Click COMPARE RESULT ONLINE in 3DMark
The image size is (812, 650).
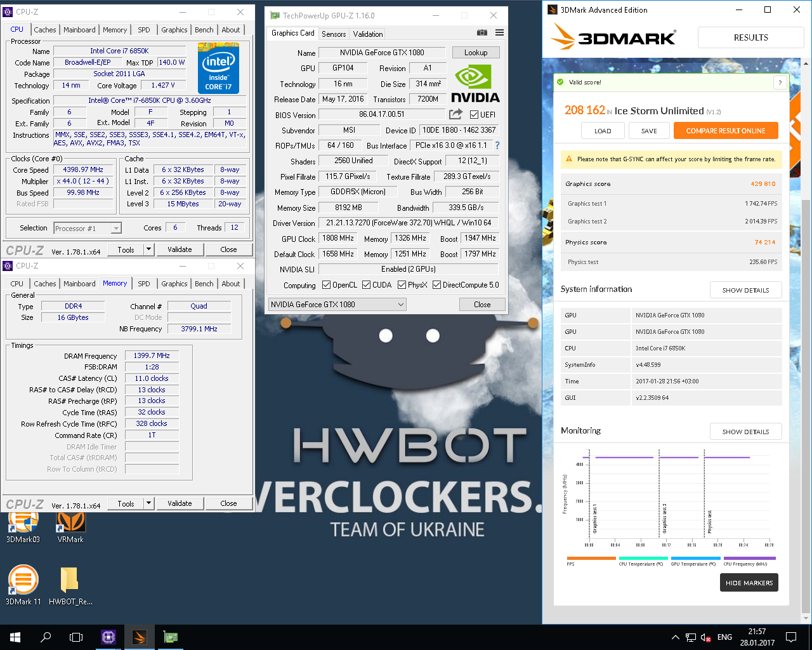726,131
